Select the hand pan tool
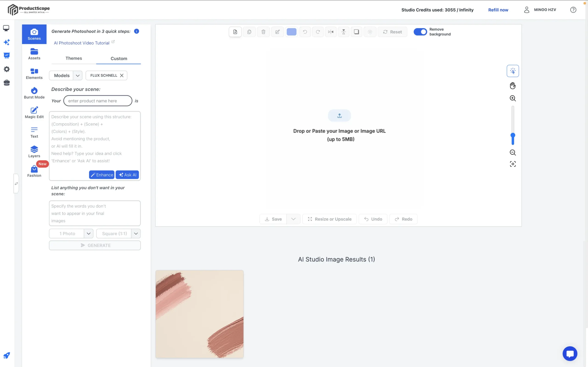Viewport: 588px width, 367px height. click(x=513, y=86)
